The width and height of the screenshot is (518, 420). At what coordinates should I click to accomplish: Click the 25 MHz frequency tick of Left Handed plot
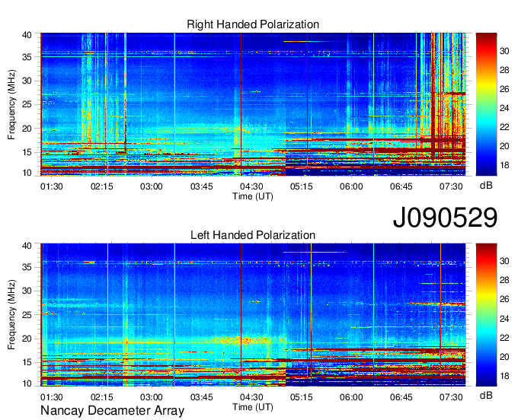pyautogui.click(x=27, y=315)
